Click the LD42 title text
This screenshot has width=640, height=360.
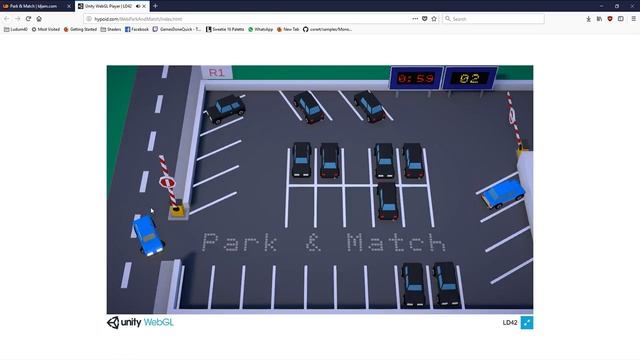tap(510, 322)
